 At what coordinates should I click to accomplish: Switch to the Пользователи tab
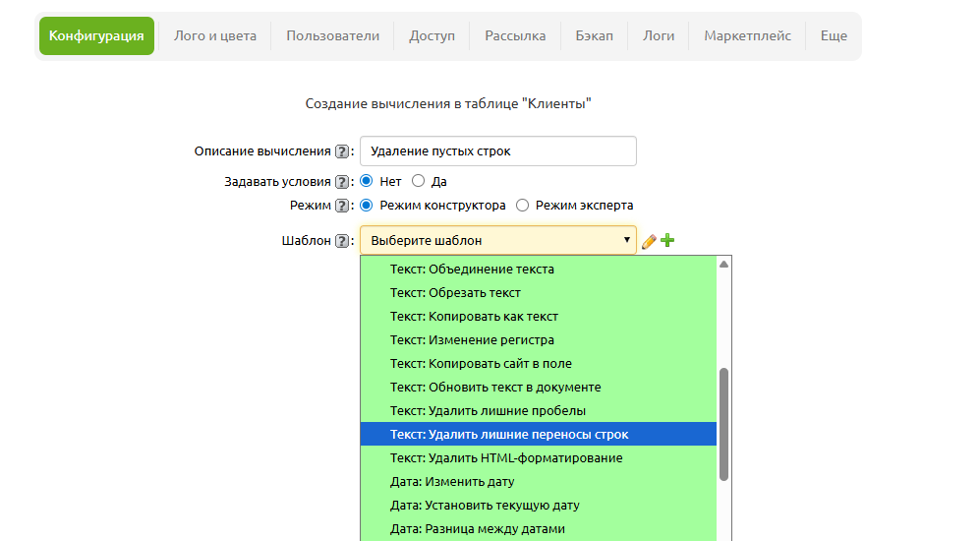(332, 36)
